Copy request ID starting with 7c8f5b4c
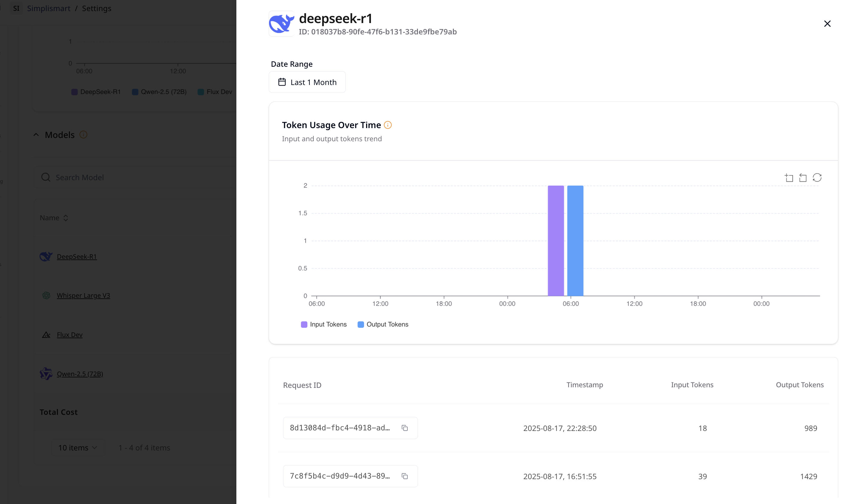Viewport: 867px width, 504px height. point(405,476)
